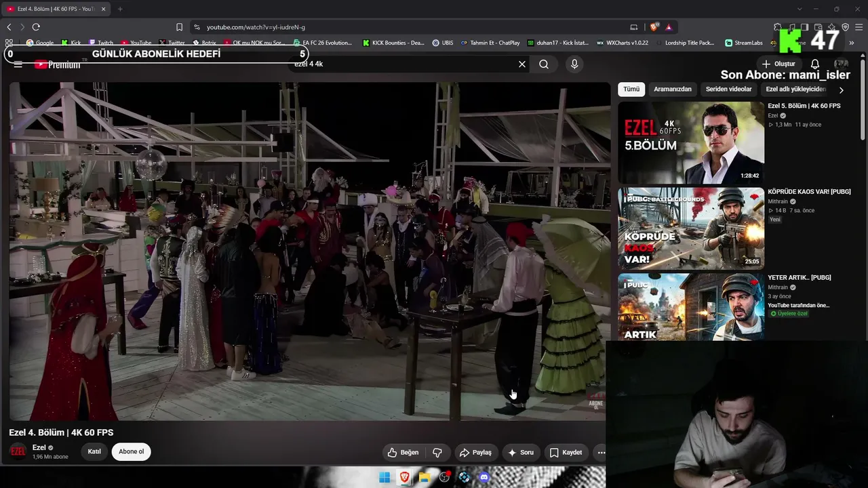This screenshot has height=488, width=868.
Task: Open the Brave Shields lion icon
Action: (654, 27)
